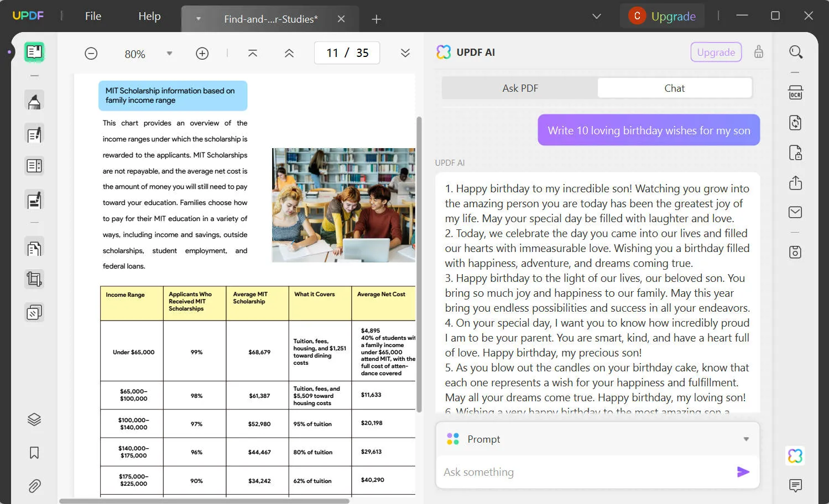This screenshot has height=504, width=829.
Task: Click the Income Range table header
Action: [x=132, y=303]
